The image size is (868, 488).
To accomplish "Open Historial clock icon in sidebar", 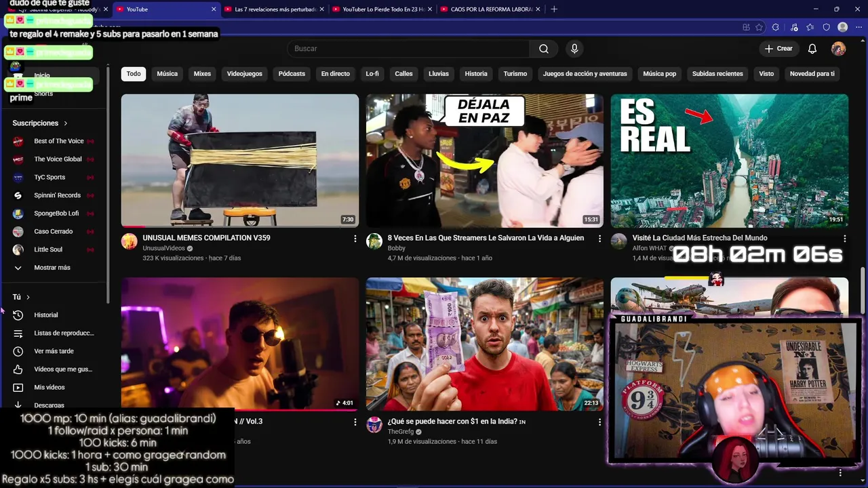I will tap(18, 315).
